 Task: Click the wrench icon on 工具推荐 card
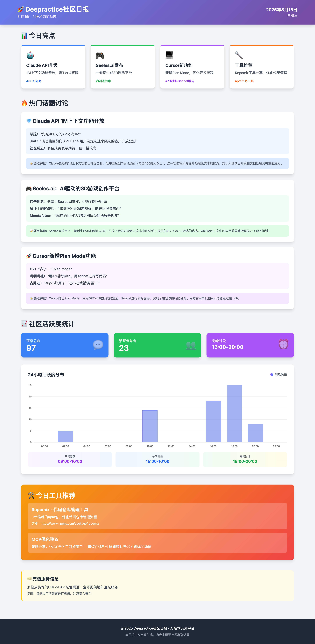[x=239, y=55]
